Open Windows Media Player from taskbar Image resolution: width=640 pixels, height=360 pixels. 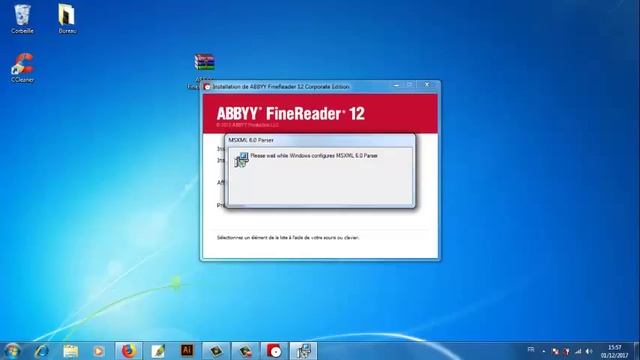(x=98, y=351)
